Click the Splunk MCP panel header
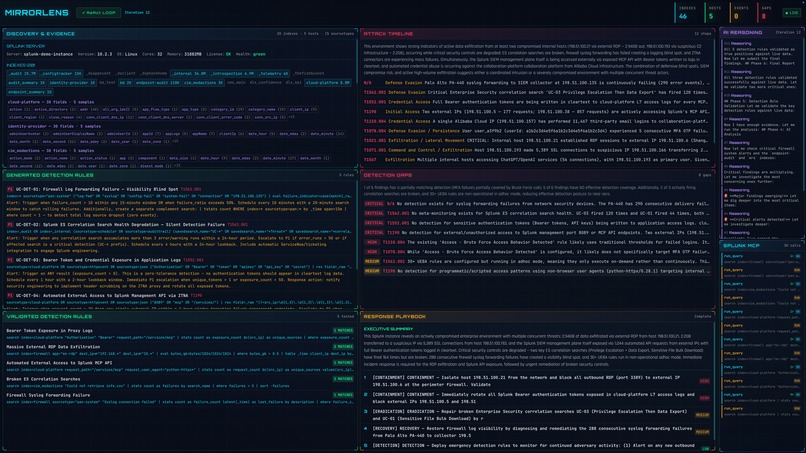 pos(762,246)
